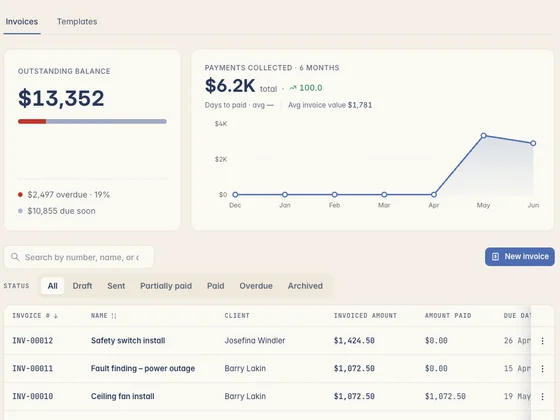Open actions menu for INV-00012
Image resolution: width=560 pixels, height=420 pixels.
542,341
